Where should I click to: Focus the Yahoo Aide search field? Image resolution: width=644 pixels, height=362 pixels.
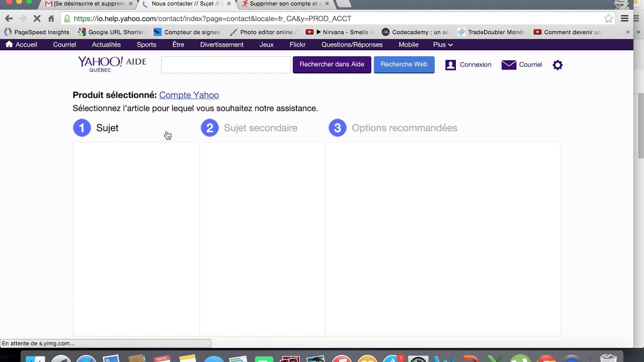click(x=226, y=65)
